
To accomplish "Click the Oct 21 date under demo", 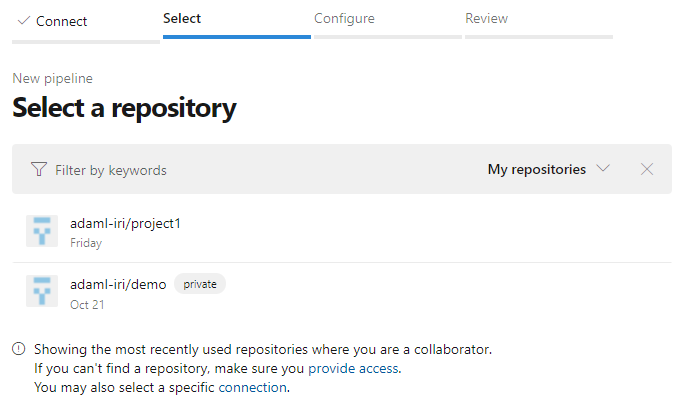I will click(87, 305).
